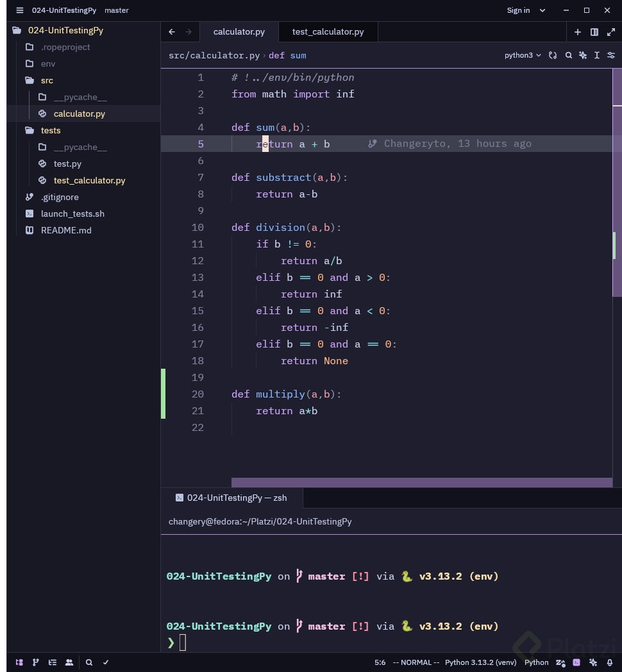Screen dimensions: 622x672
Task: Click the "-- NORMAL --" vim mode indicator
Action: coord(416,662)
